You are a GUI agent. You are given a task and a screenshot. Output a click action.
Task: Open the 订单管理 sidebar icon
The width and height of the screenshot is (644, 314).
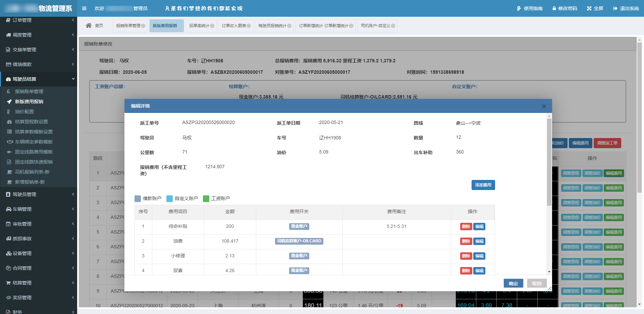[8, 20]
